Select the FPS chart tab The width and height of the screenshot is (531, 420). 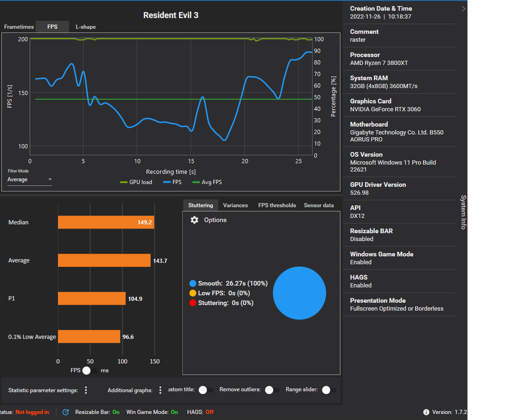pyautogui.click(x=52, y=27)
